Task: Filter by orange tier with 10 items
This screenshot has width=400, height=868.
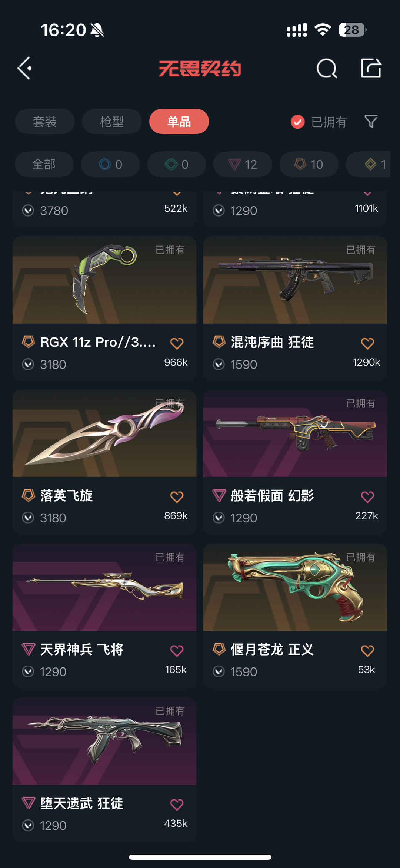Action: [x=309, y=164]
